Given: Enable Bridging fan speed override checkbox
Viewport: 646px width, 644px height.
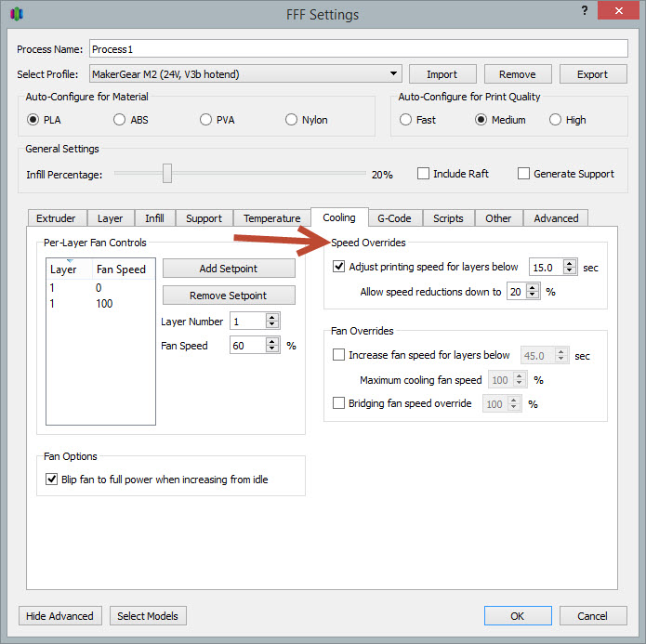Looking at the screenshot, I should point(339,403).
